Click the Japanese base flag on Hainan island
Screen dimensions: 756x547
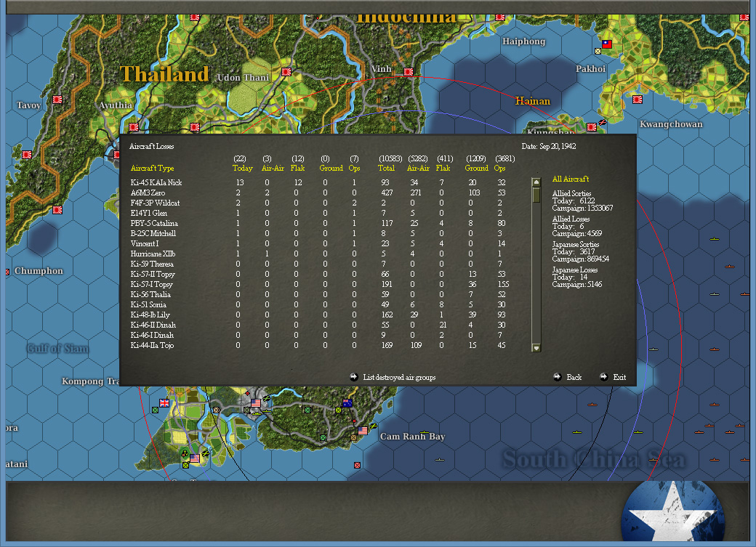point(592,126)
